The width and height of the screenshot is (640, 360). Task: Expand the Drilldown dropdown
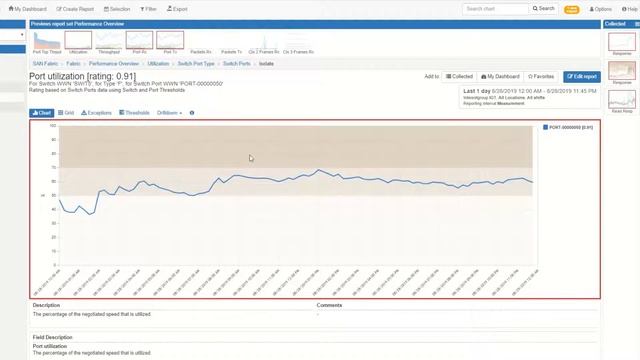click(x=169, y=113)
